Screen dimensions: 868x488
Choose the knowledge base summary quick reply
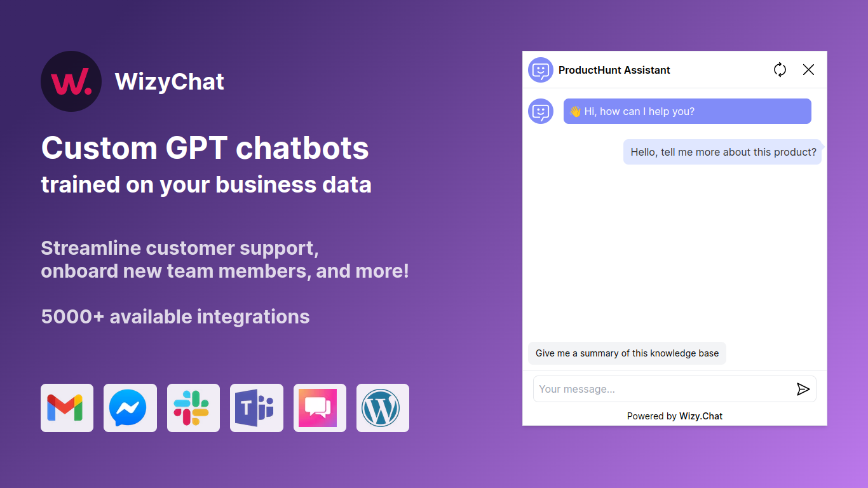coord(627,353)
